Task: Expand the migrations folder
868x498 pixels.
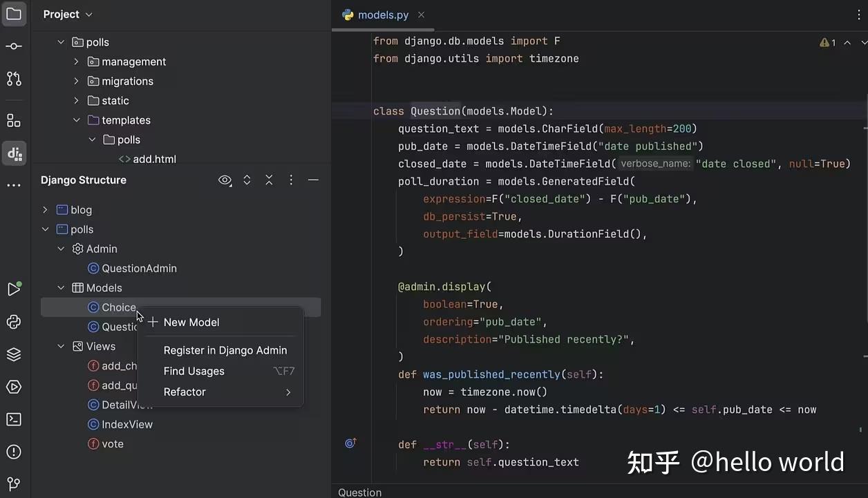Action: [76, 81]
